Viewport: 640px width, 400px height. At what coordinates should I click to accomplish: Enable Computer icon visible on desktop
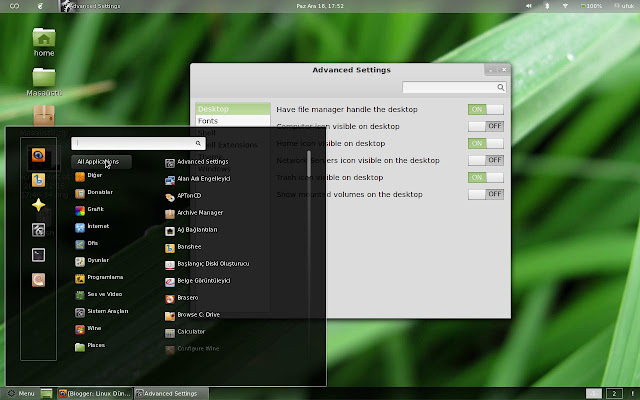click(x=486, y=126)
